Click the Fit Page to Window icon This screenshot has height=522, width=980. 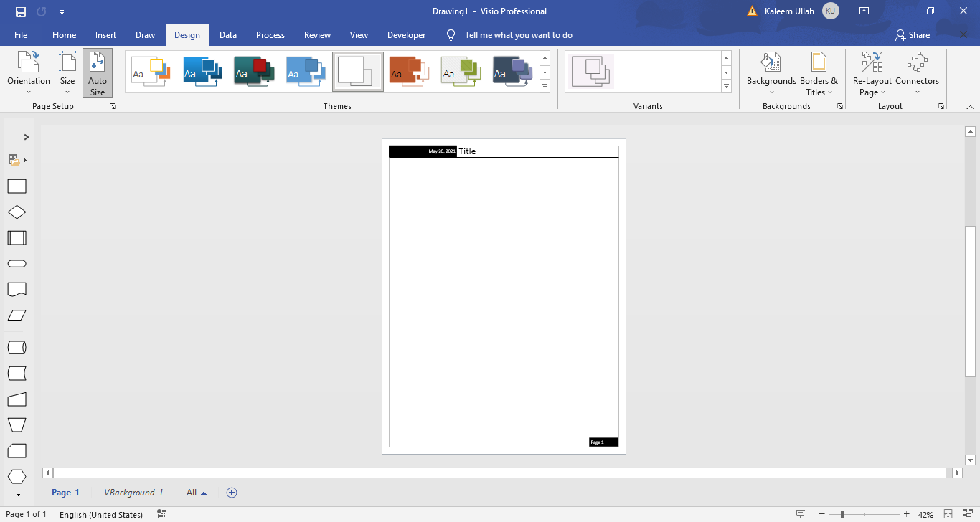[x=947, y=514]
